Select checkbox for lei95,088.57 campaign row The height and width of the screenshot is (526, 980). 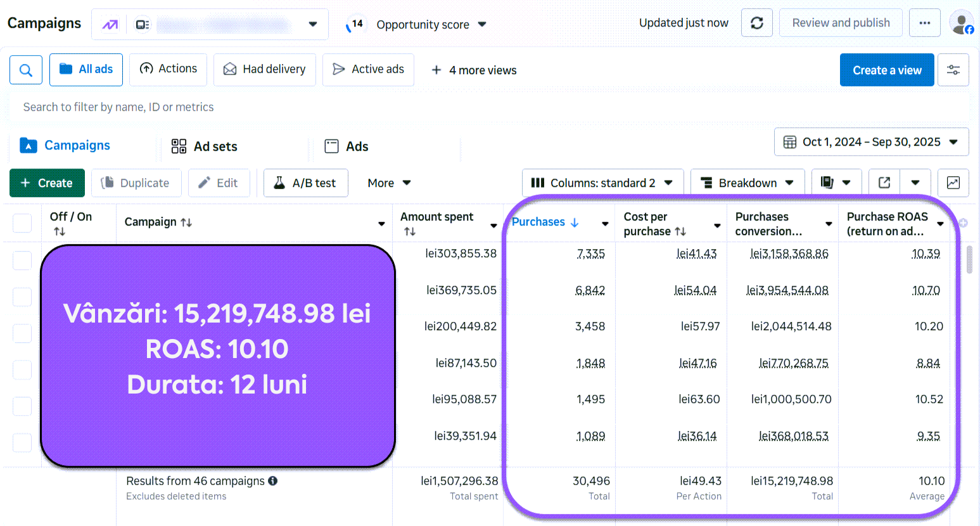22,406
